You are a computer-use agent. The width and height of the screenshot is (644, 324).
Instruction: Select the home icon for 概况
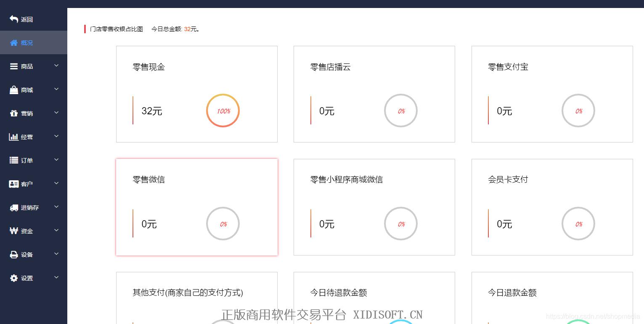14,42
